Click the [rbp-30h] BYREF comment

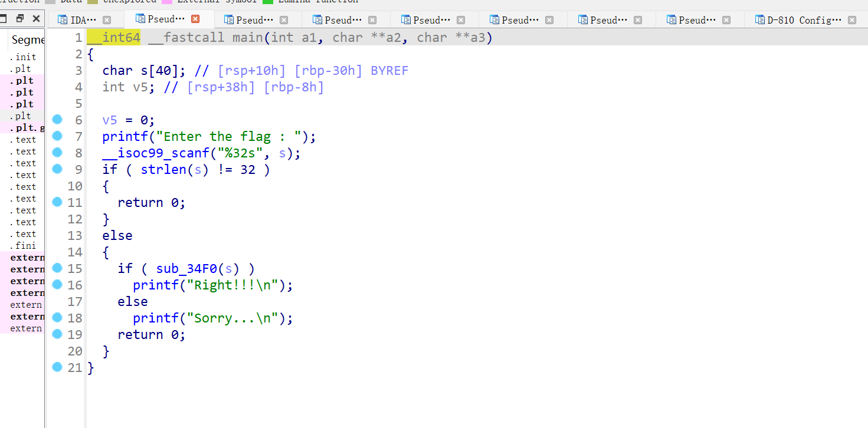click(x=351, y=71)
